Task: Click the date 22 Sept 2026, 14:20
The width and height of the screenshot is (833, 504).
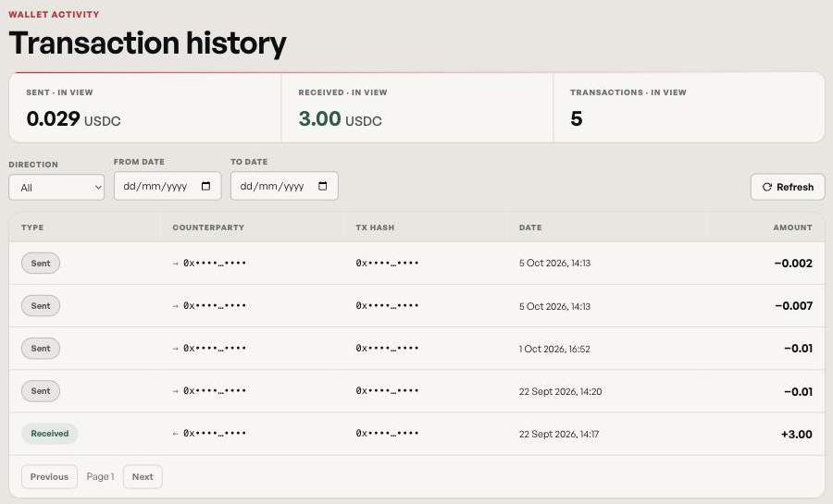Action: (x=561, y=391)
